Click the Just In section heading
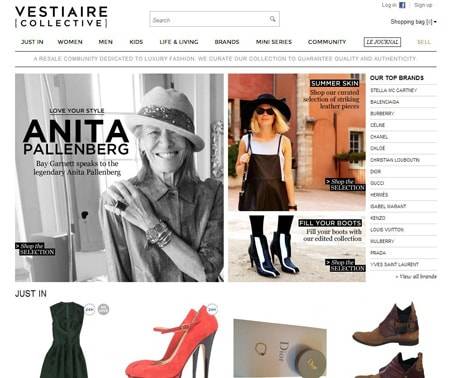The height and width of the screenshot is (378, 450). (x=31, y=294)
